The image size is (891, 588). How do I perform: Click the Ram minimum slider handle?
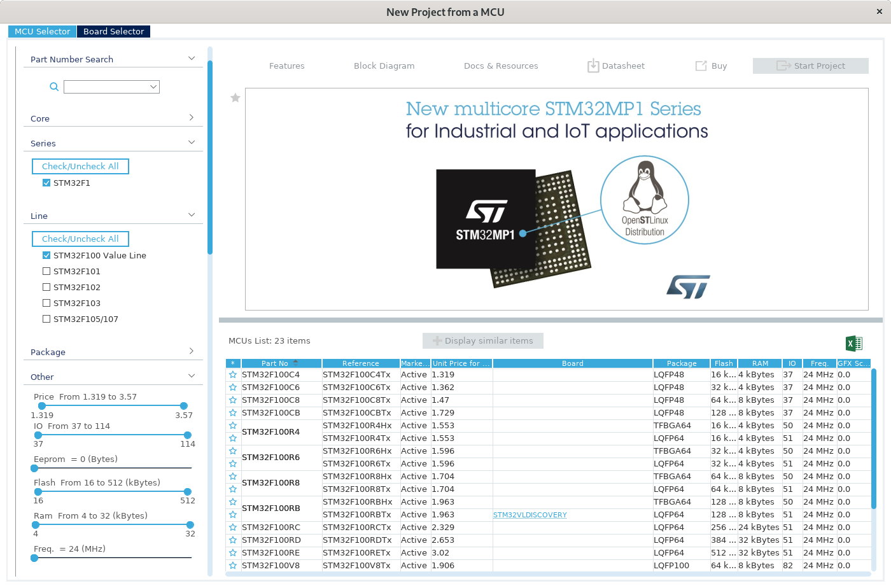(x=36, y=525)
